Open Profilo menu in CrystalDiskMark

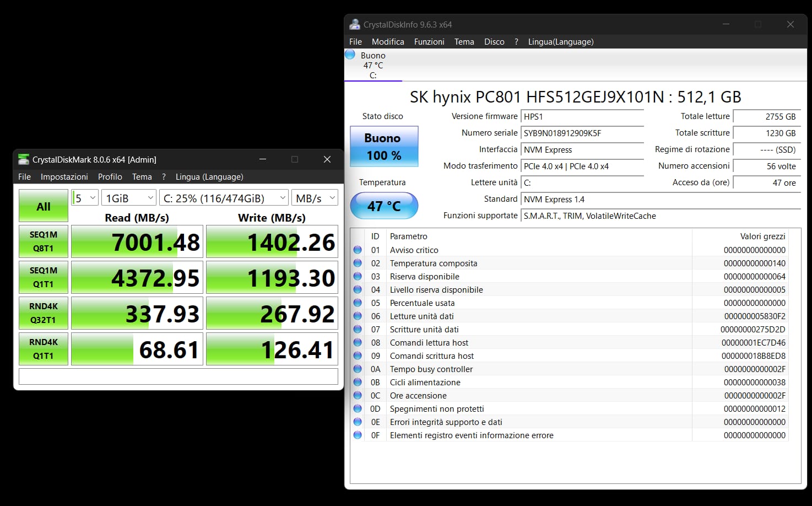(110, 176)
